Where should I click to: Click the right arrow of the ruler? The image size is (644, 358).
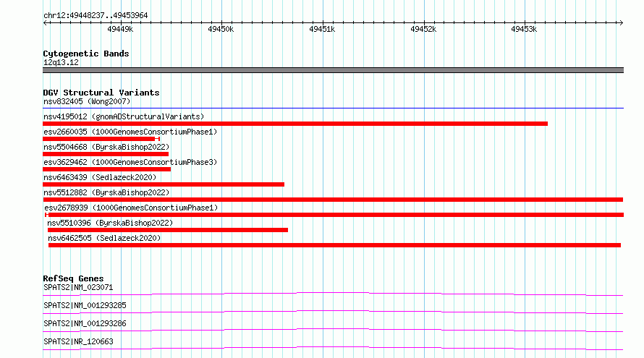click(x=621, y=22)
